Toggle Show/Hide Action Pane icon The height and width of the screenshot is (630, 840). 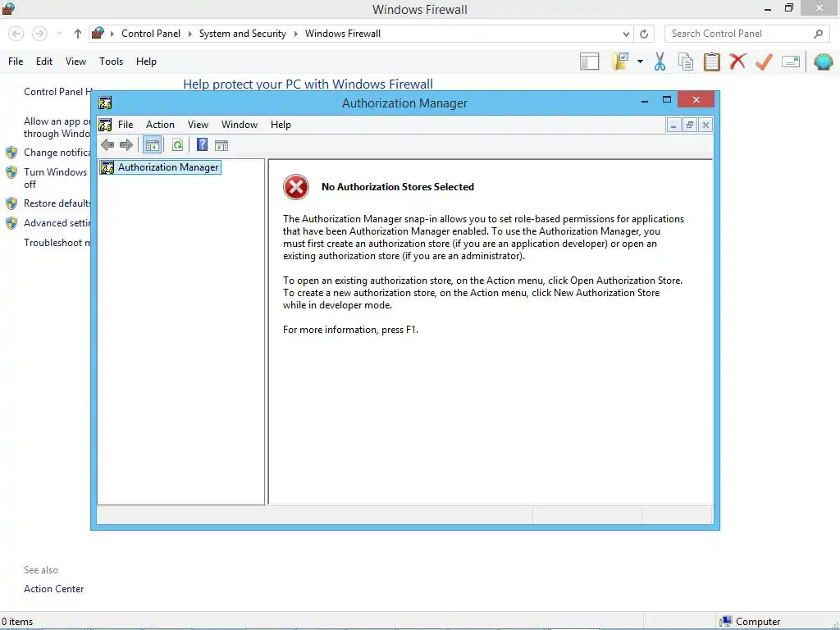[x=221, y=144]
